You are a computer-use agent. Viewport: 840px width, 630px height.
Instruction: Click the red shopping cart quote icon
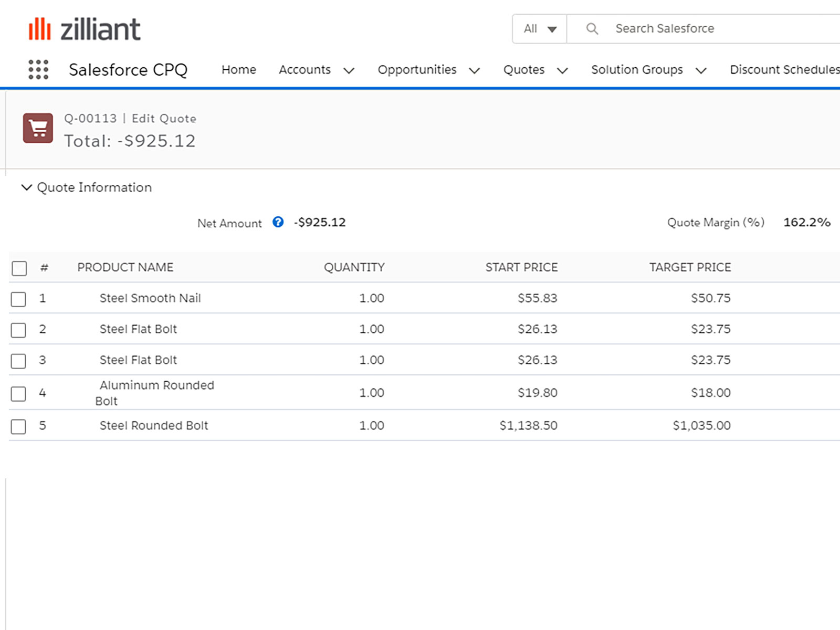coord(38,128)
